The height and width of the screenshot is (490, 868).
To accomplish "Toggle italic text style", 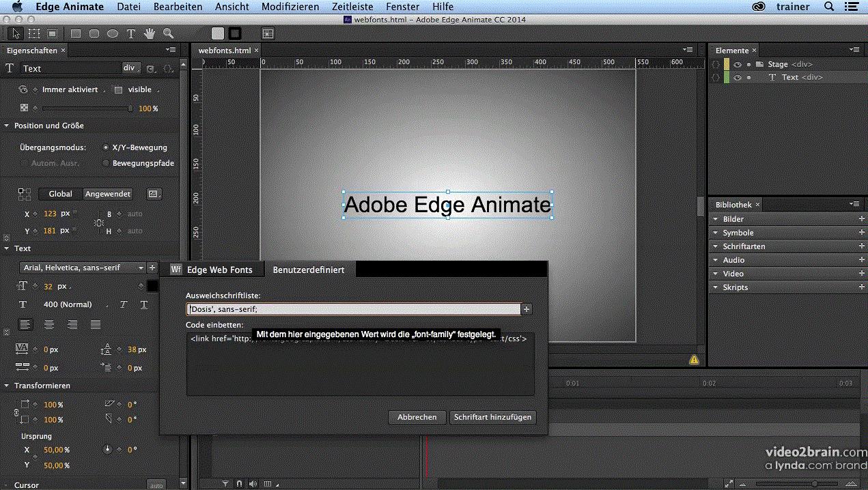I will coord(124,304).
